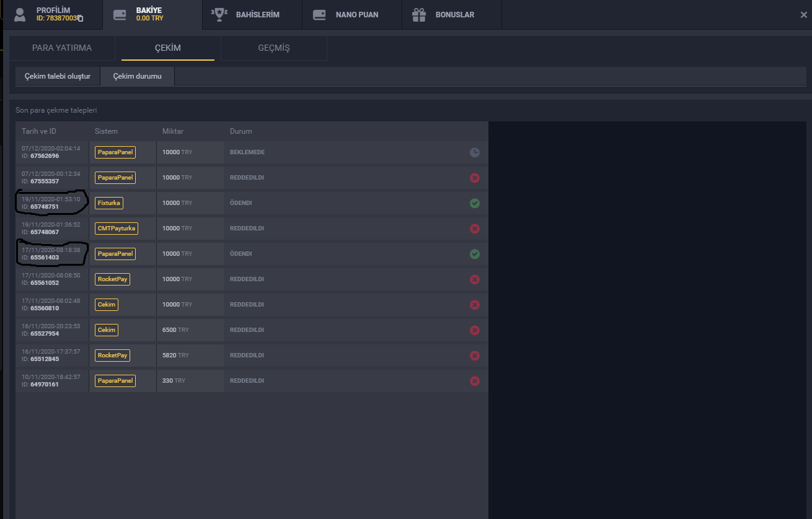Click the Miktar column header
This screenshot has width=812, height=519.
coord(173,131)
